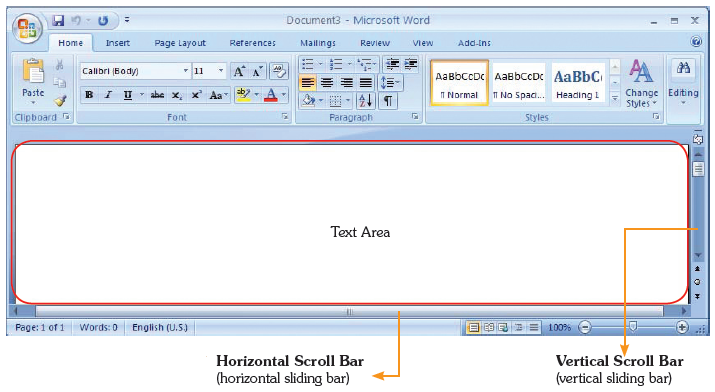Screen dimensions: 715x392
Task: Switch to the Home tab
Action: click(x=71, y=43)
